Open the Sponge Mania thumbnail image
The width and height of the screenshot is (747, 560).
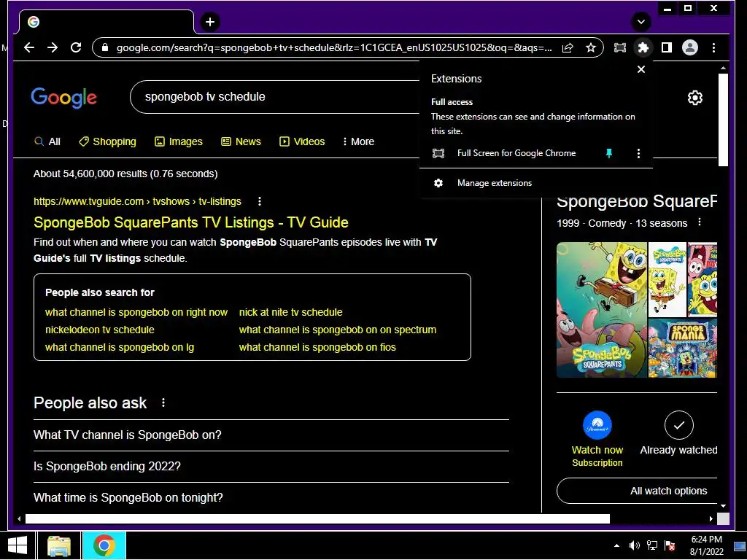click(x=683, y=348)
